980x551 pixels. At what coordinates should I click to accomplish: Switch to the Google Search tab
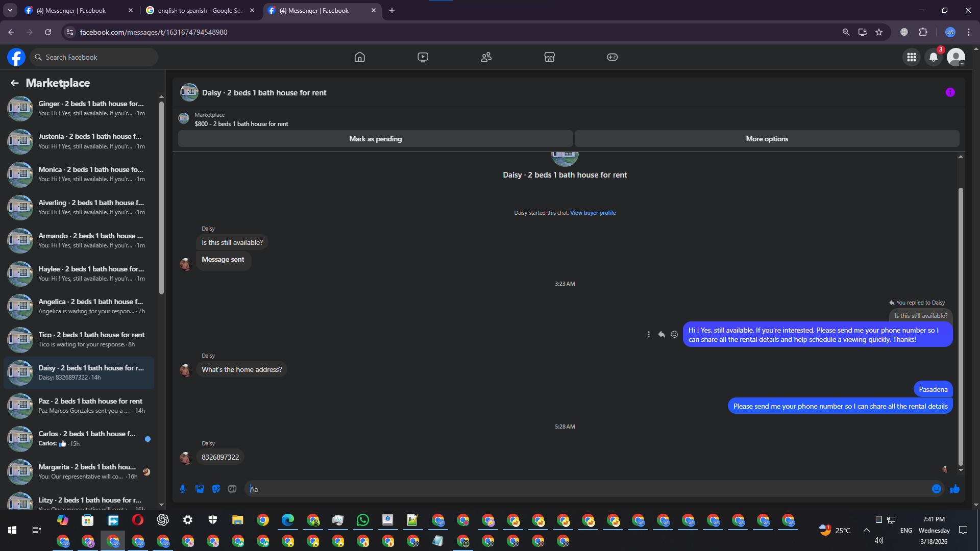click(200, 10)
